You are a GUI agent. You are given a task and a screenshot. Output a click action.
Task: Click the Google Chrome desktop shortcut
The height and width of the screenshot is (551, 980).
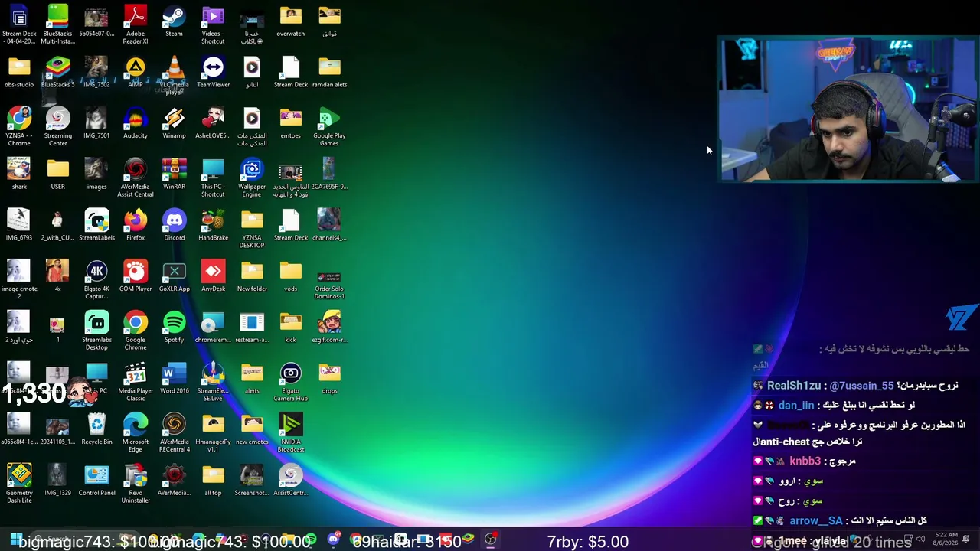136,331
